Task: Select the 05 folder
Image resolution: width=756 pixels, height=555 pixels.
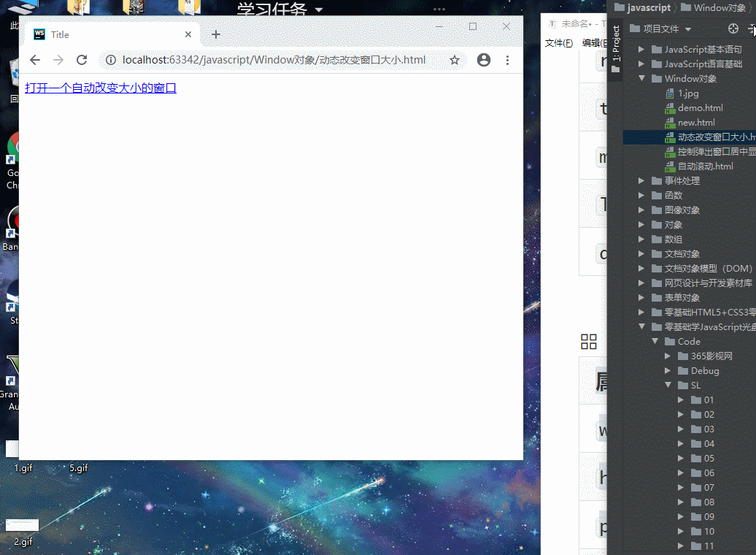Action: coord(703,458)
